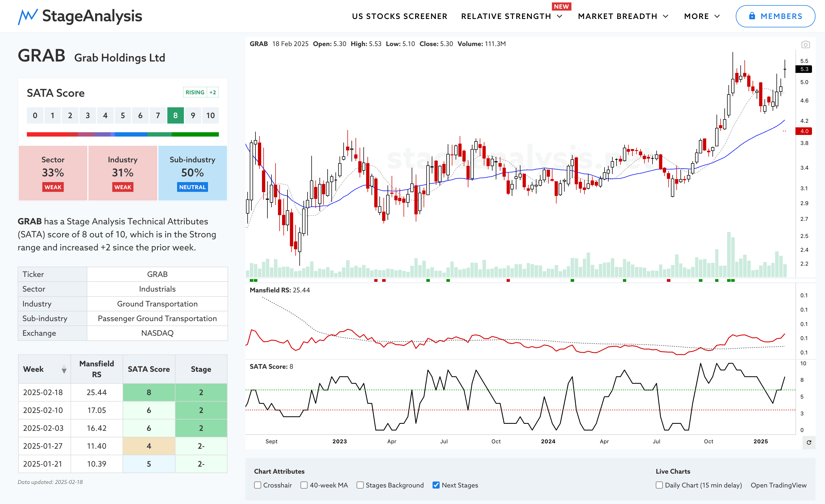Enable the Stages Background checkbox
This screenshot has width=825, height=504.
click(x=360, y=485)
